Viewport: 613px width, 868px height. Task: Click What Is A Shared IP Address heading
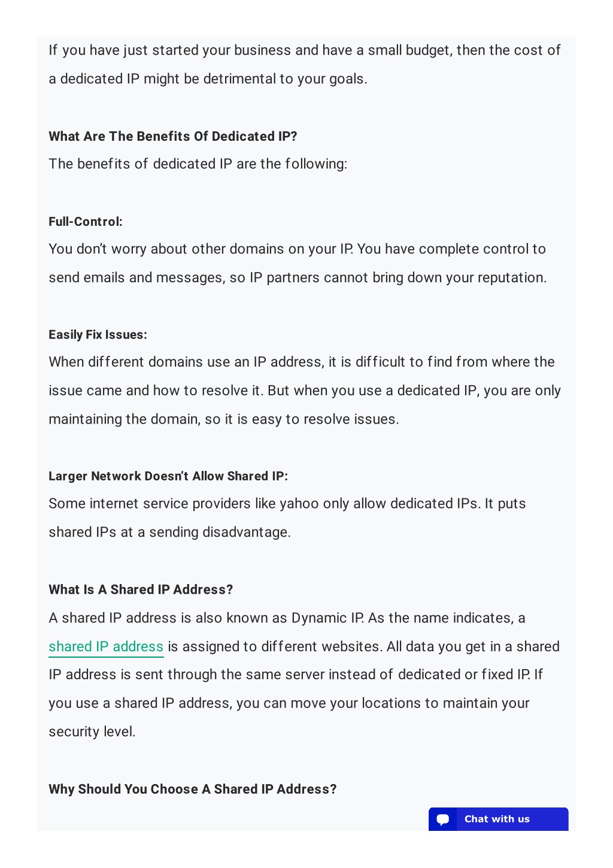[x=141, y=589]
